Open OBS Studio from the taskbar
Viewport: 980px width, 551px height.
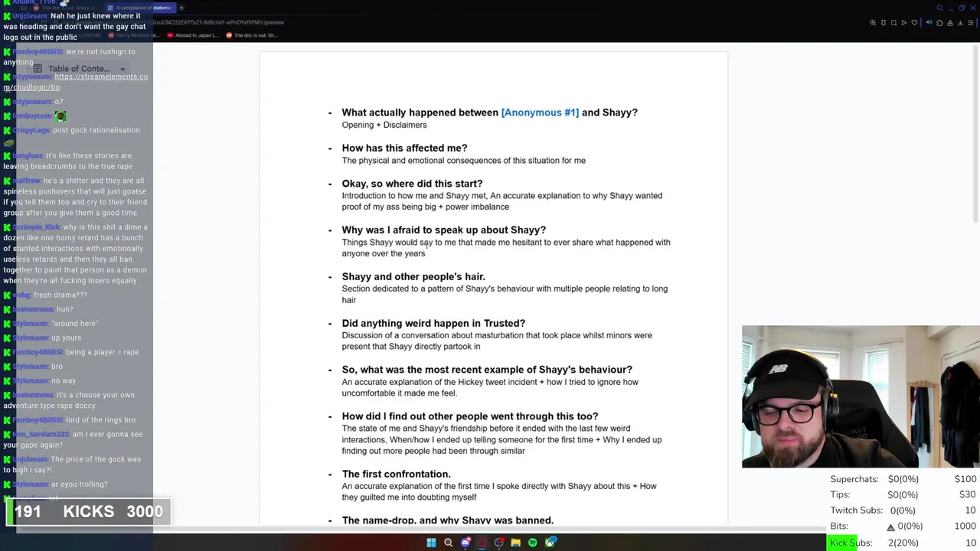pyautogui.click(x=499, y=543)
